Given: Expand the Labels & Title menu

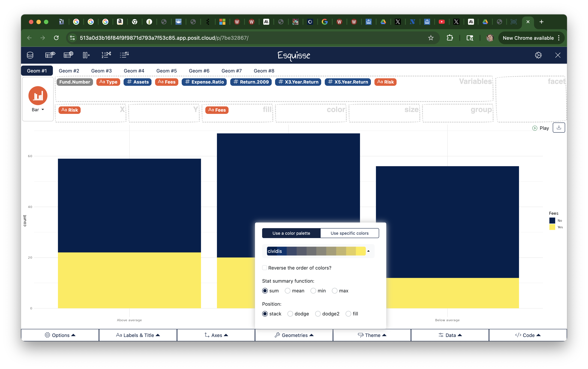Looking at the screenshot, I should click(138, 335).
